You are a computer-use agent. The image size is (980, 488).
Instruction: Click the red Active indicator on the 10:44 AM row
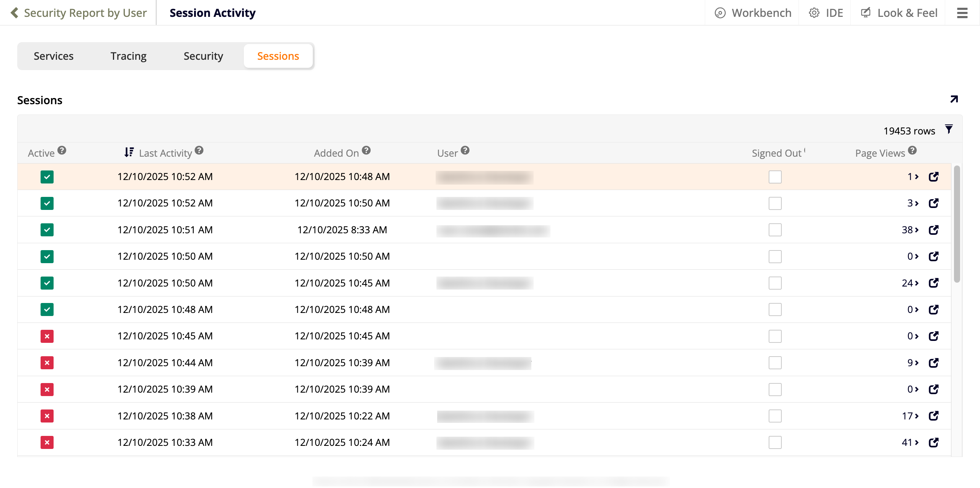[x=47, y=362]
